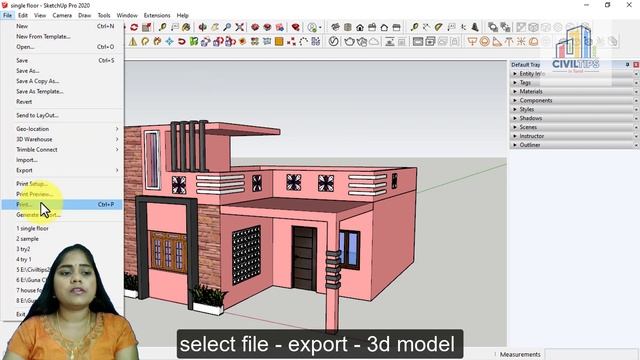Viewport: 640px width, 360px height.
Task: Open the Camera menu
Action: [62, 15]
